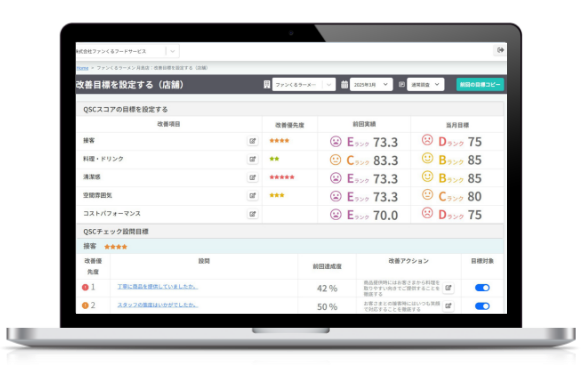Click the 空間雰囲気 previous result E rank 73.3
The image size is (584, 366).
point(364,197)
